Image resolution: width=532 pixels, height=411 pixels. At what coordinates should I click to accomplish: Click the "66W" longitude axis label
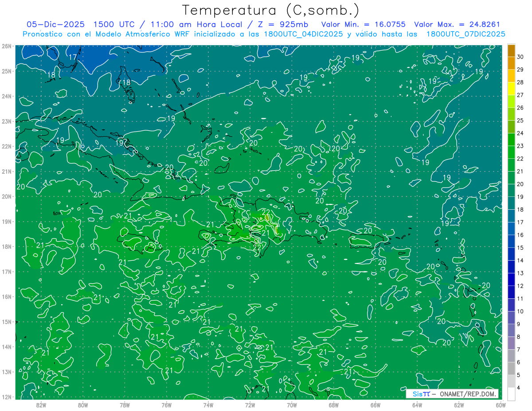tap(376, 405)
